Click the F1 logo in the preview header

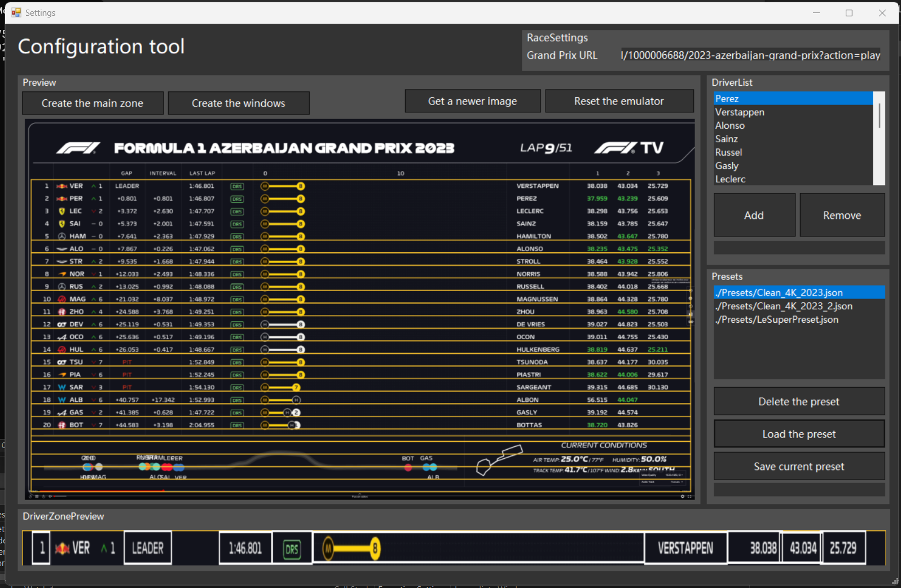[x=78, y=148]
